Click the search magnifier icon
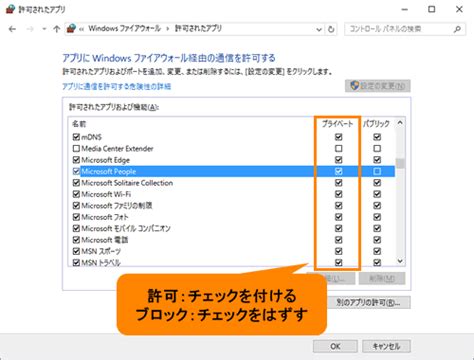This screenshot has width=474, height=360. [457, 29]
